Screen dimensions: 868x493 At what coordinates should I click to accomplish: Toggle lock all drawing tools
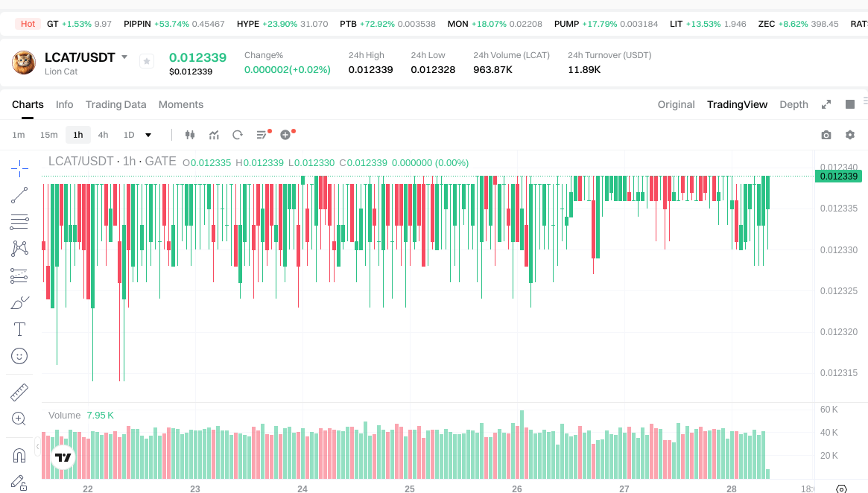pyautogui.click(x=19, y=483)
